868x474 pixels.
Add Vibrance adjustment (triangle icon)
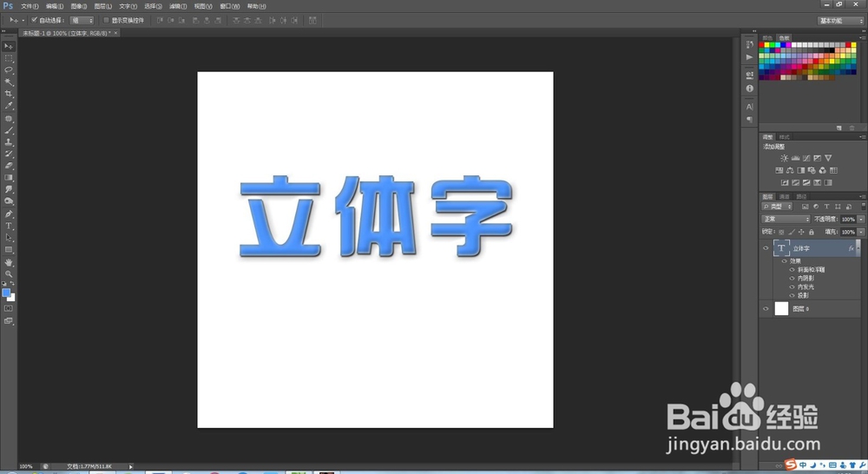coord(828,158)
